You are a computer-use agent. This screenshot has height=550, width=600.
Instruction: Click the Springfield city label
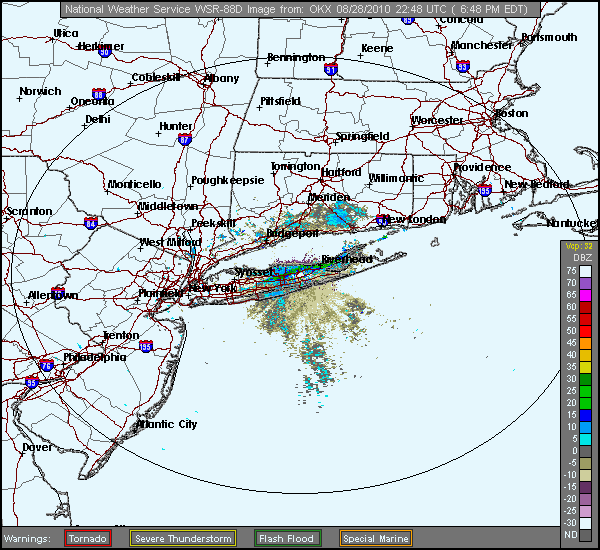[x=362, y=136]
